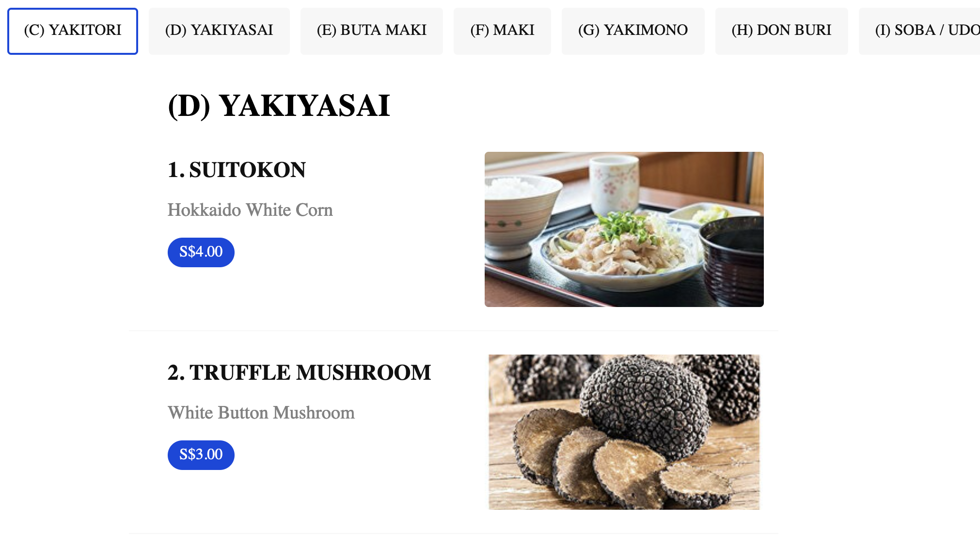The height and width of the screenshot is (550, 980).
Task: Click the S$4.00 price button for SUITOKON
Action: point(201,252)
